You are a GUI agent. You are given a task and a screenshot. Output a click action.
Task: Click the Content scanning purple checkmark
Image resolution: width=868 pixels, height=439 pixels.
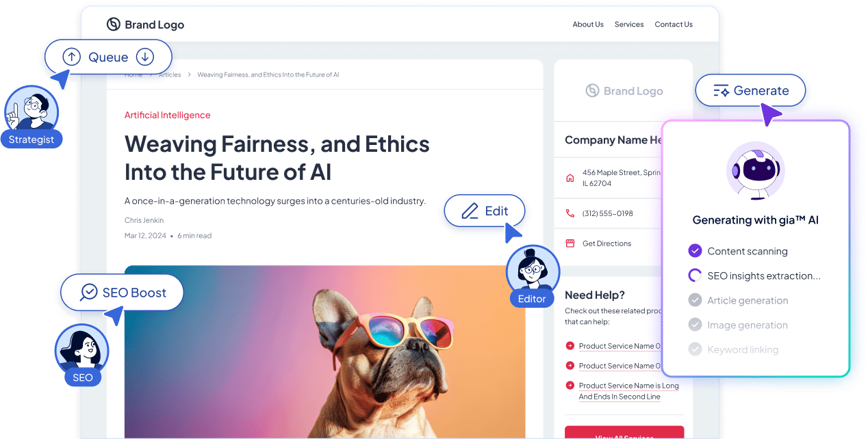point(695,251)
